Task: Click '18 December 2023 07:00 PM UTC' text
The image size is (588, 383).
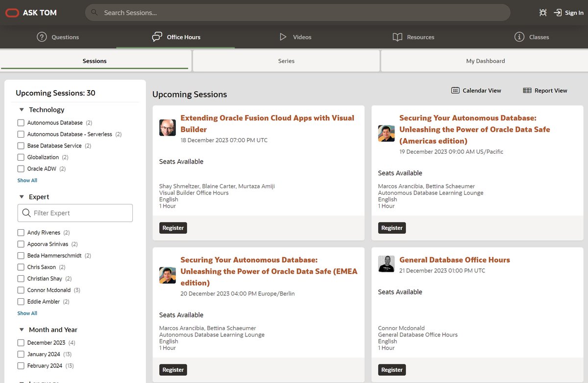Action: pyautogui.click(x=224, y=140)
